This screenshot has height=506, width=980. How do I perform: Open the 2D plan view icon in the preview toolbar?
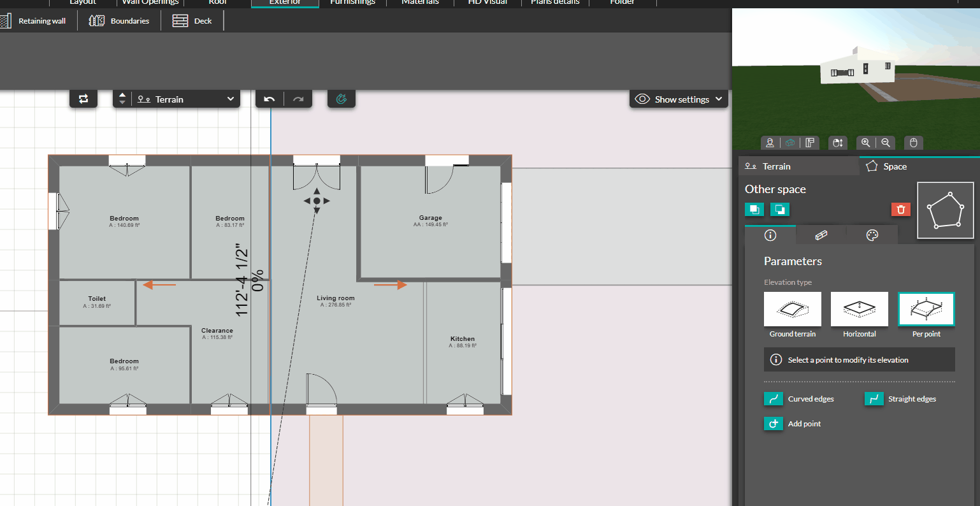810,142
